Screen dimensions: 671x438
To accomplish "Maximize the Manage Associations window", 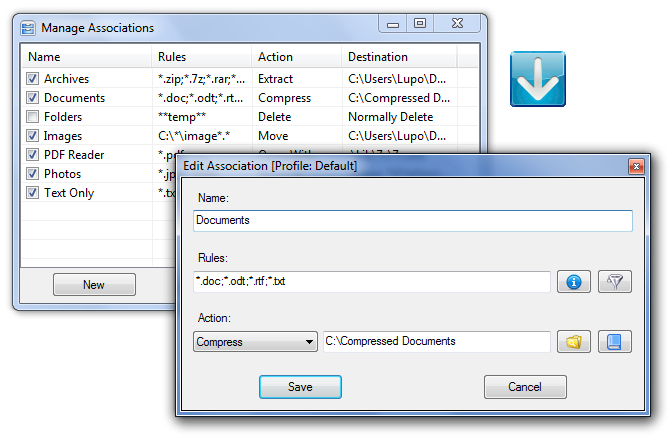I will (x=420, y=23).
